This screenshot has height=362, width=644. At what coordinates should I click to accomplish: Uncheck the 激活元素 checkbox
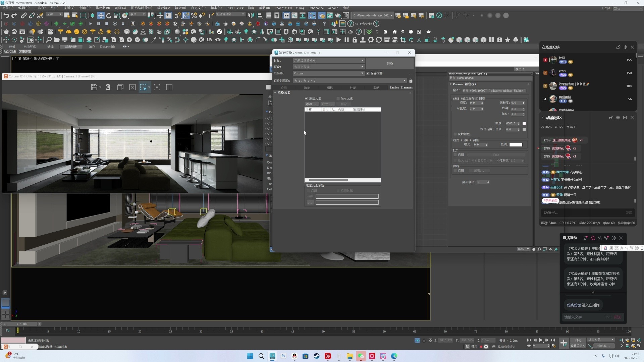pyautogui.click(x=306, y=98)
